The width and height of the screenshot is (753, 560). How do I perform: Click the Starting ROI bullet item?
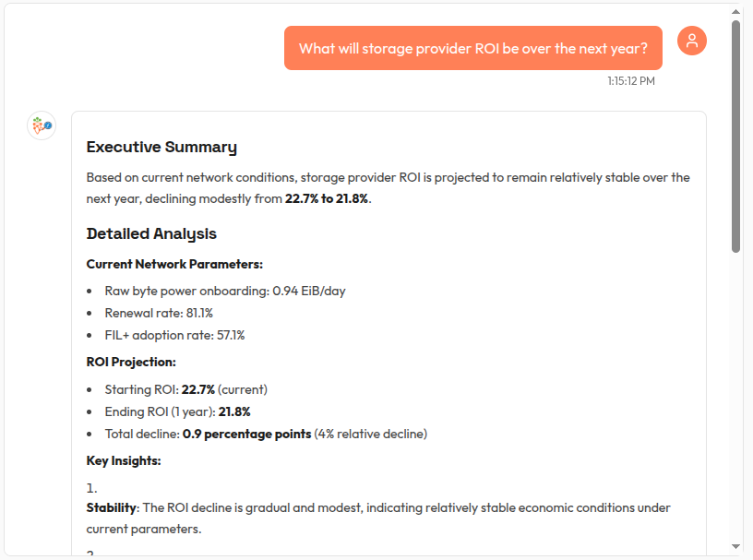(x=185, y=389)
